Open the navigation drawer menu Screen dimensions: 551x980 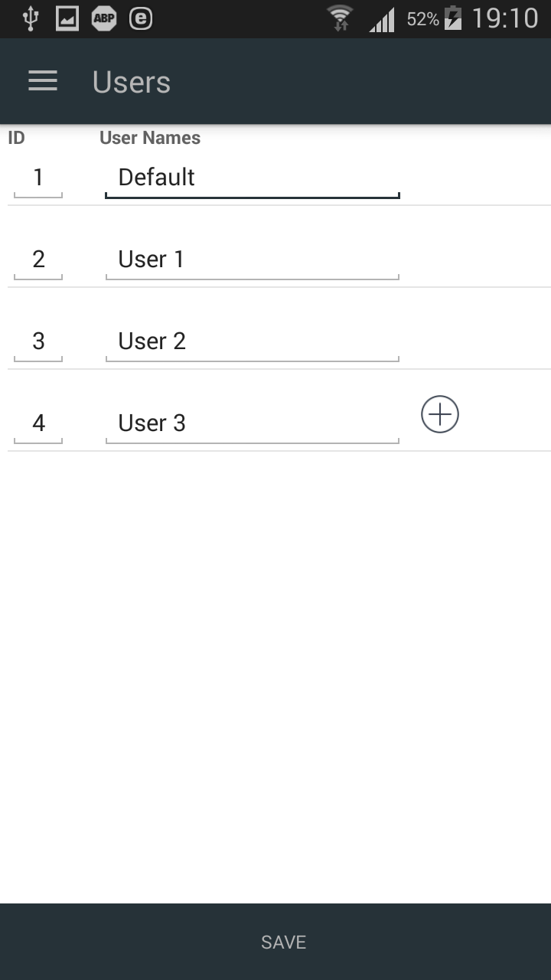pyautogui.click(x=43, y=81)
